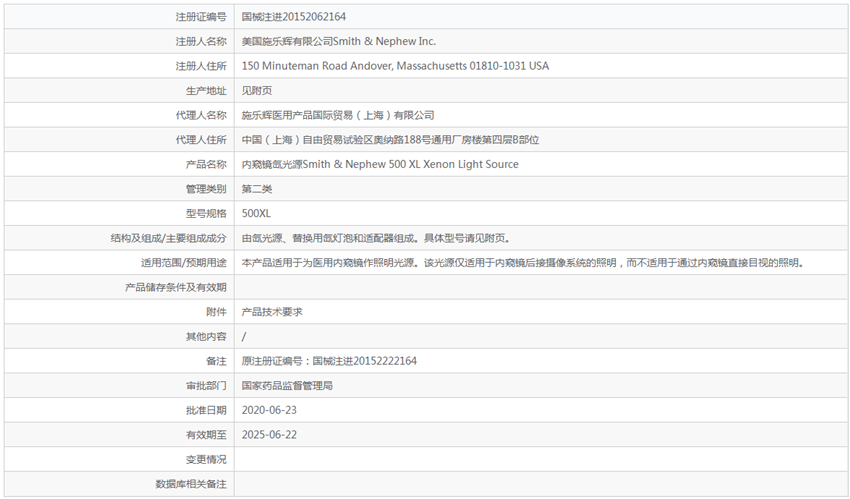Select the 原注册证编号:国械注进20152222164 remark
The image size is (850, 499).
pos(329,361)
